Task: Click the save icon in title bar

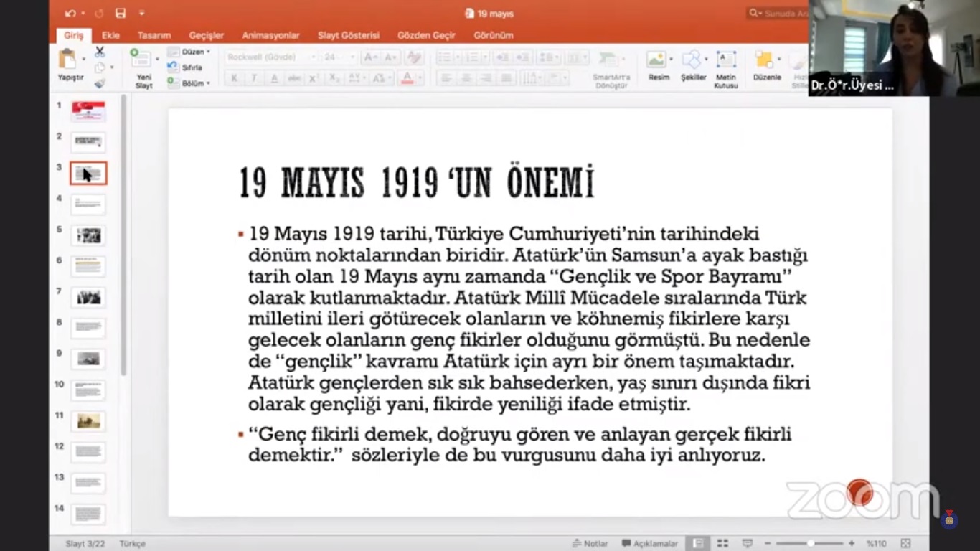Action: pos(121,13)
